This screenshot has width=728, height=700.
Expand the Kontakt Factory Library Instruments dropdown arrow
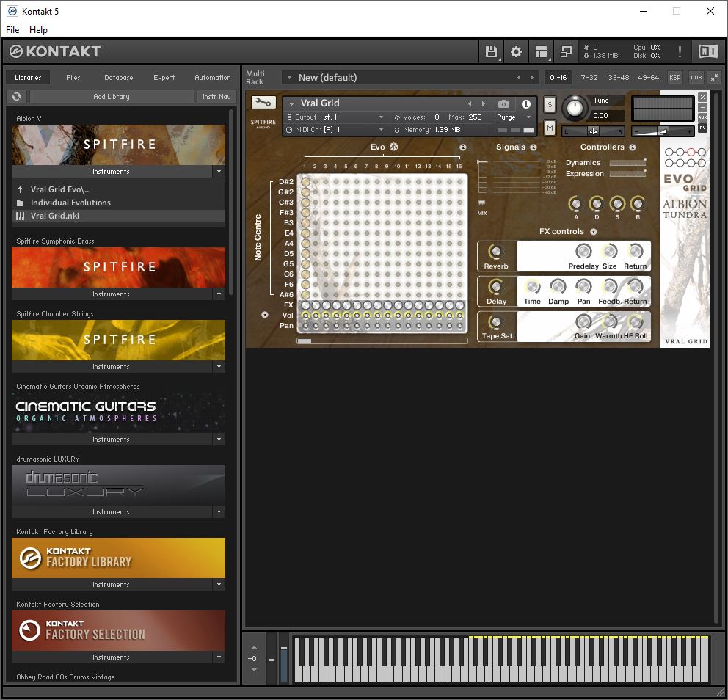(x=219, y=584)
